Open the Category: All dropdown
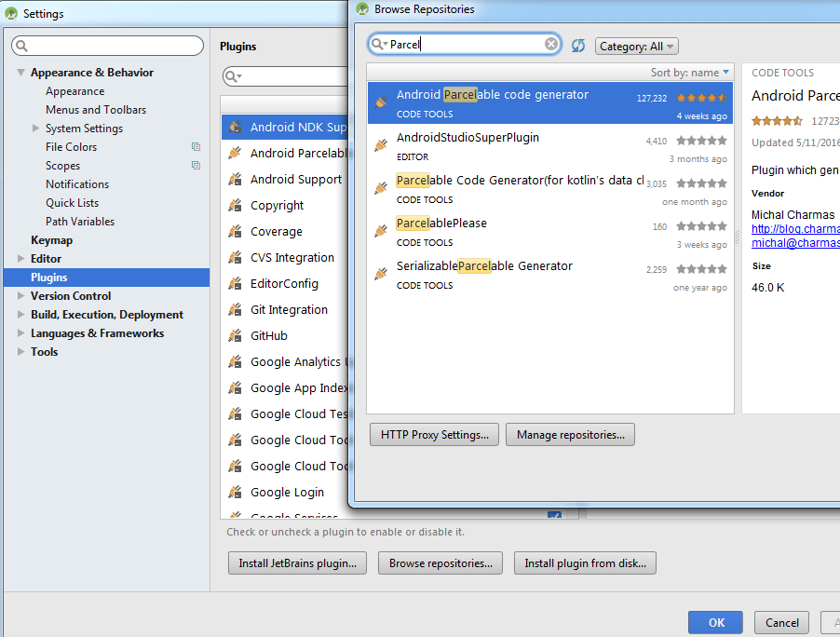840x637 pixels. [x=636, y=46]
